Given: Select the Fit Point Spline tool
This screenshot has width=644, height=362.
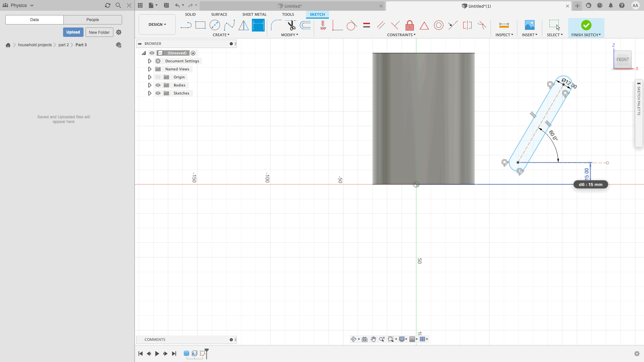Looking at the screenshot, I should click(229, 25).
